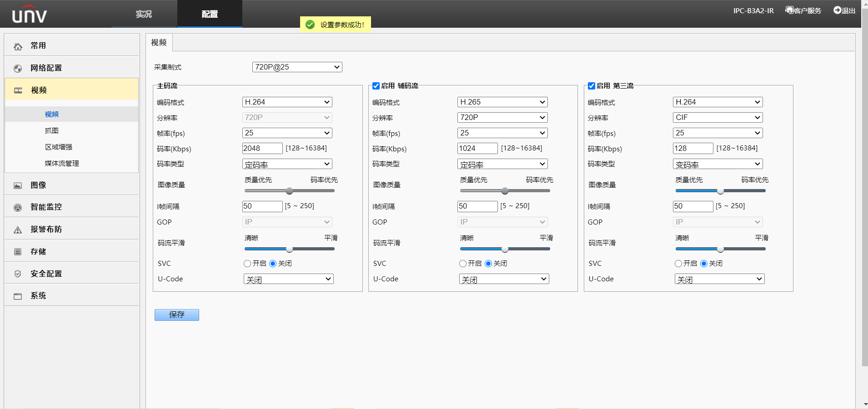Click main stream I帧间隔 input field
The image size is (868, 409).
click(262, 206)
